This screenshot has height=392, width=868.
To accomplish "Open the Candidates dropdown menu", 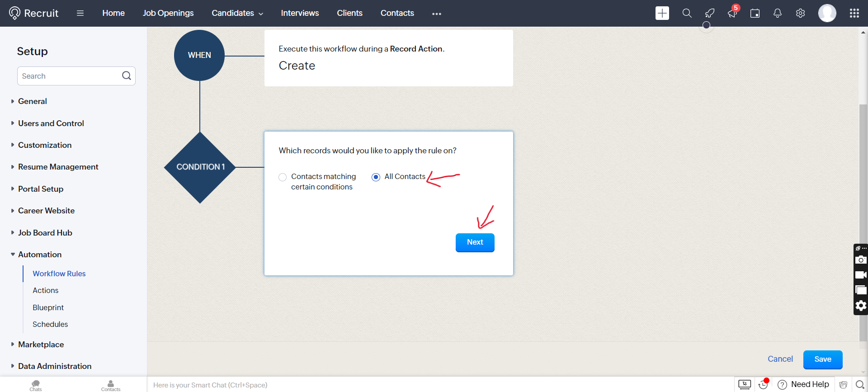I will coord(237,13).
